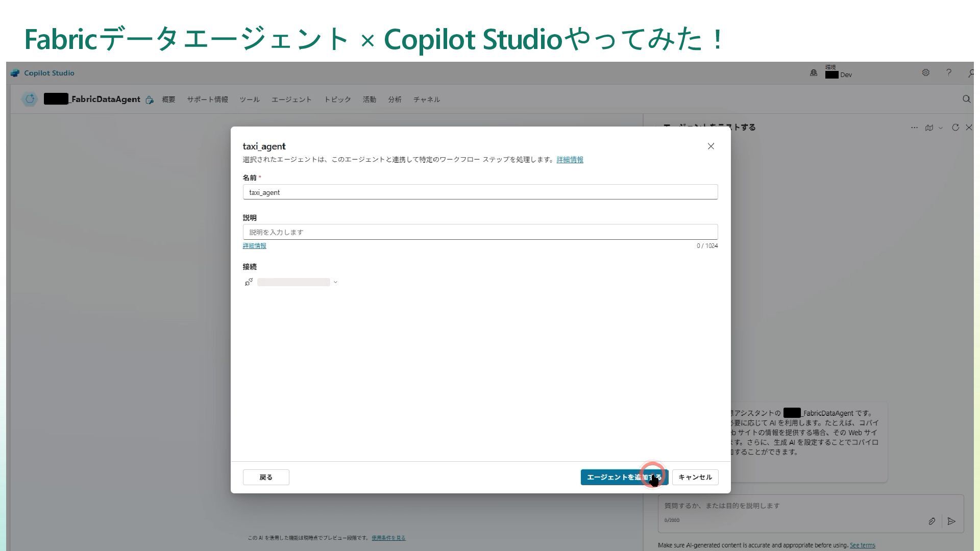This screenshot has width=980, height=551.
Task: Open 詳細情報 link in dialog description
Action: click(x=570, y=160)
